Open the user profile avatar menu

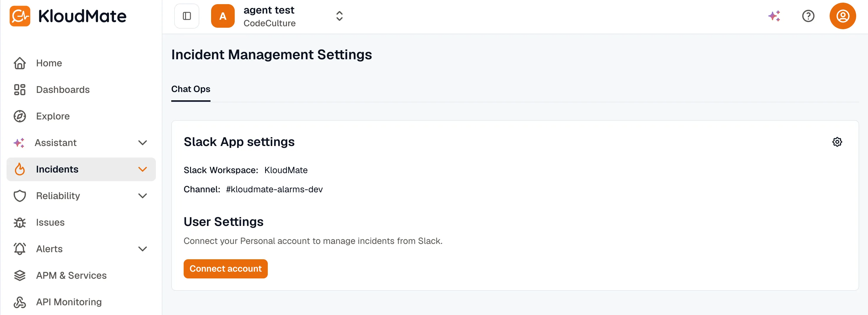[x=842, y=16]
